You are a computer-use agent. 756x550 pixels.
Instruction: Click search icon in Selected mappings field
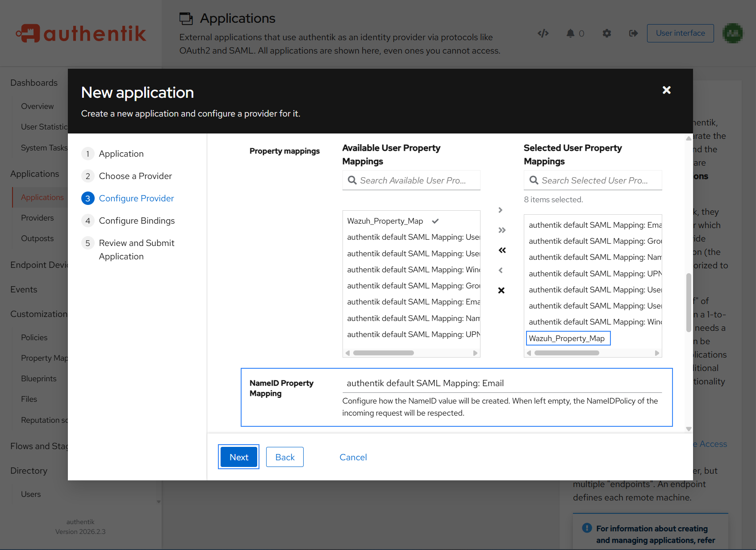point(534,180)
